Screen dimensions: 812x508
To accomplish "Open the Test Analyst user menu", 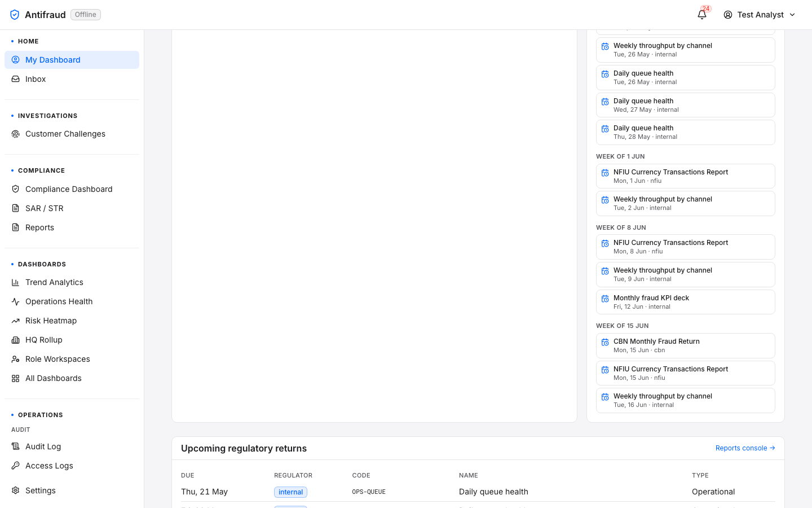I will [760, 15].
